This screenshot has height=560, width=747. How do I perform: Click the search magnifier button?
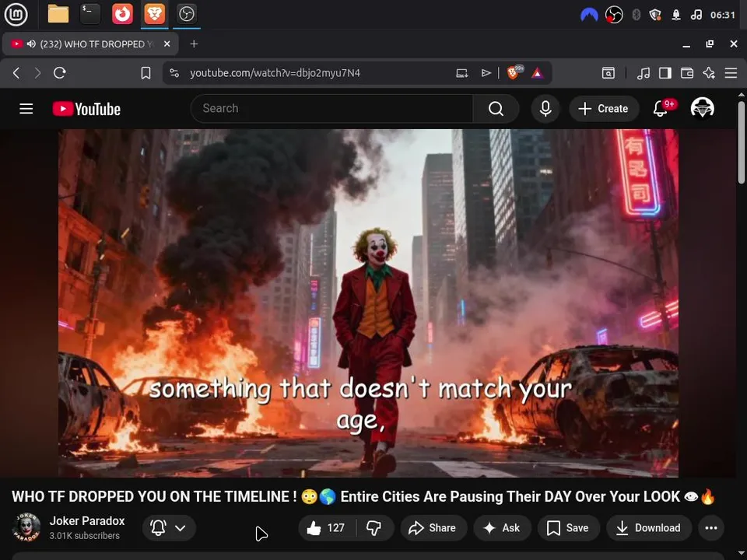click(496, 109)
